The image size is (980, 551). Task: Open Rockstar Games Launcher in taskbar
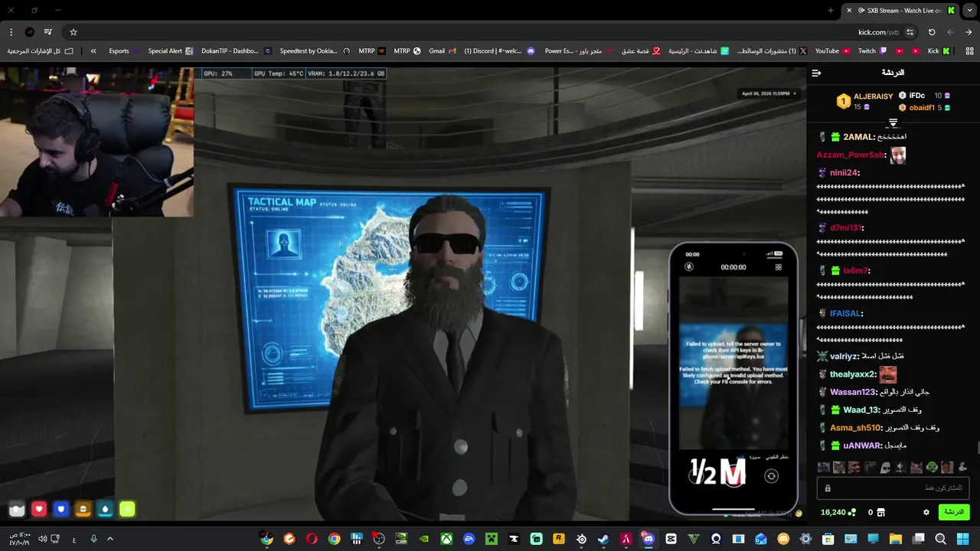[x=559, y=539]
